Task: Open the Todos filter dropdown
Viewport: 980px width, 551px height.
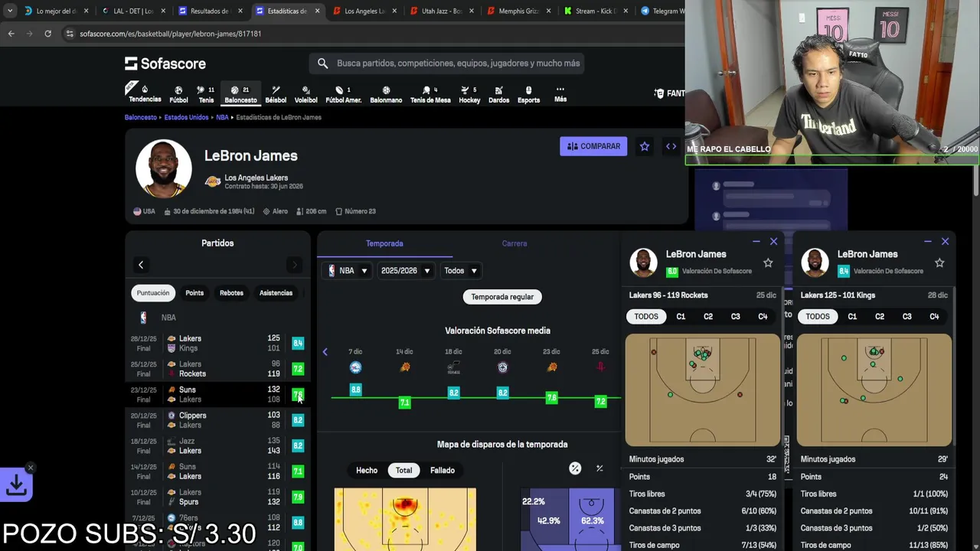Action: click(460, 270)
